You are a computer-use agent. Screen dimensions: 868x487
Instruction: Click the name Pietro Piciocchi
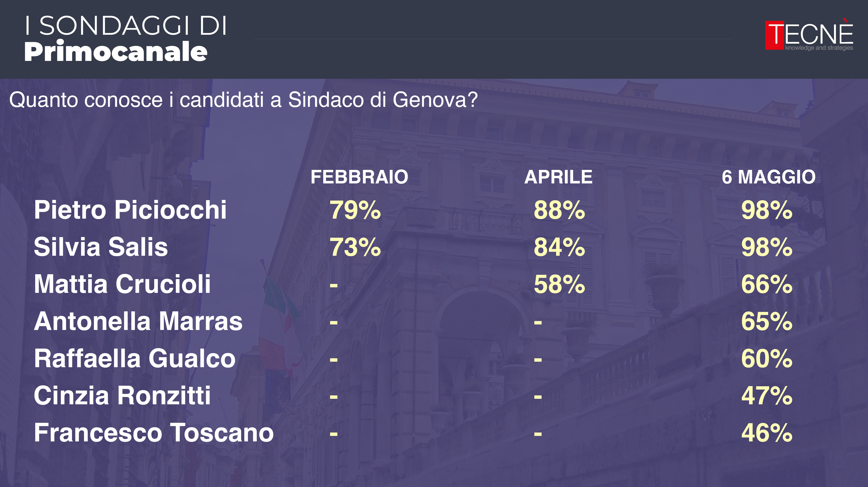point(130,210)
